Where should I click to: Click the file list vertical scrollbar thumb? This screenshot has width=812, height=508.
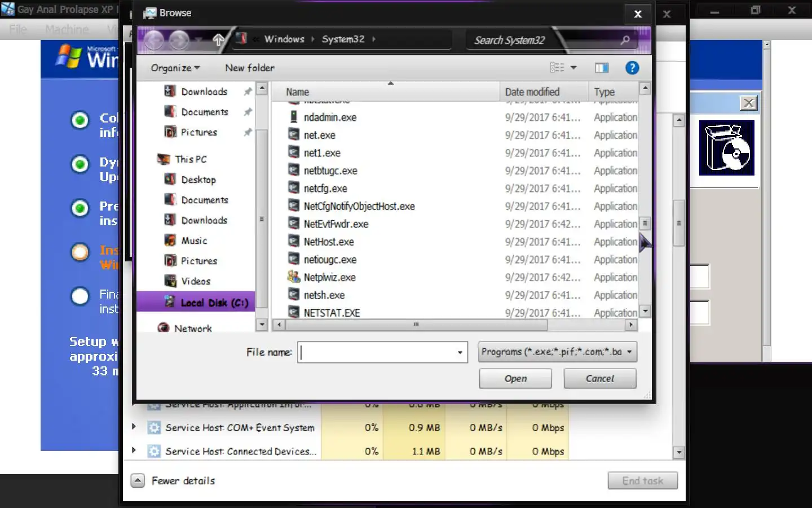tap(645, 224)
